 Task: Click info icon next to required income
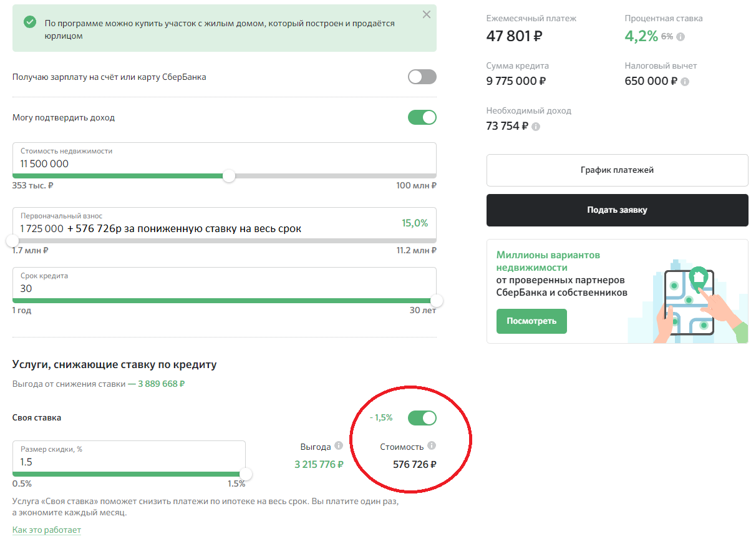pos(536,127)
